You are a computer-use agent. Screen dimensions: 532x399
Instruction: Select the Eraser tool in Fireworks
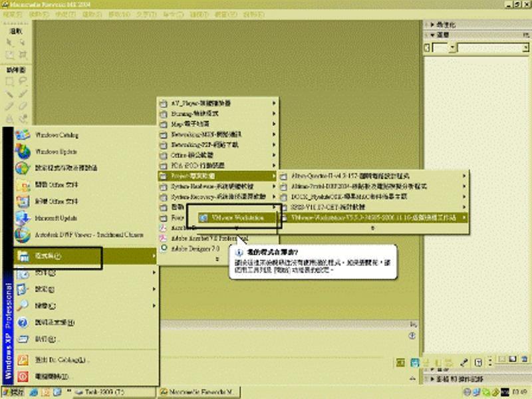tap(23, 106)
